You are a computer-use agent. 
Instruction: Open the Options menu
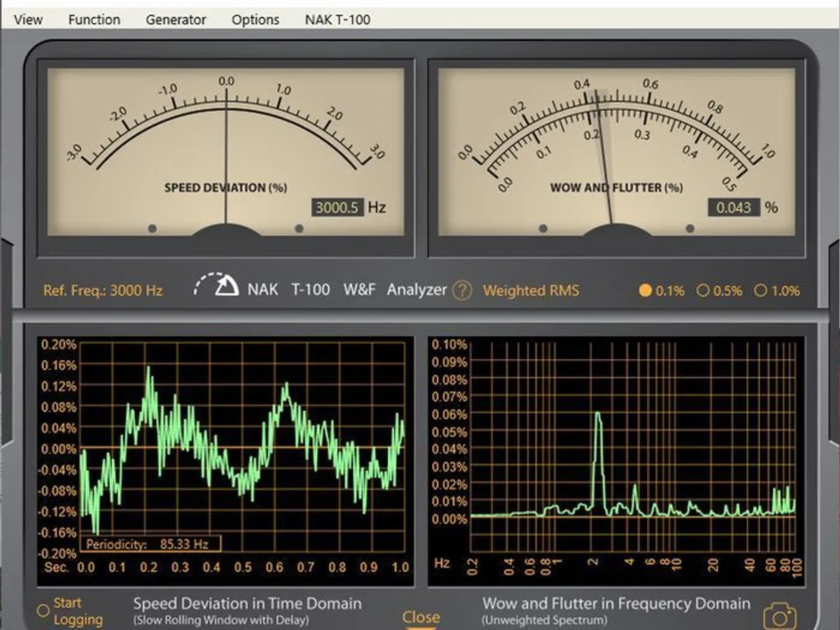pos(255,20)
